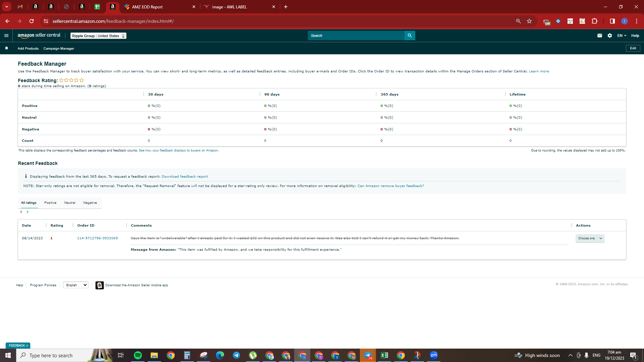The height and width of the screenshot is (362, 644).
Task: Click the bookmark icon beside Add Products
Action: coord(6,48)
